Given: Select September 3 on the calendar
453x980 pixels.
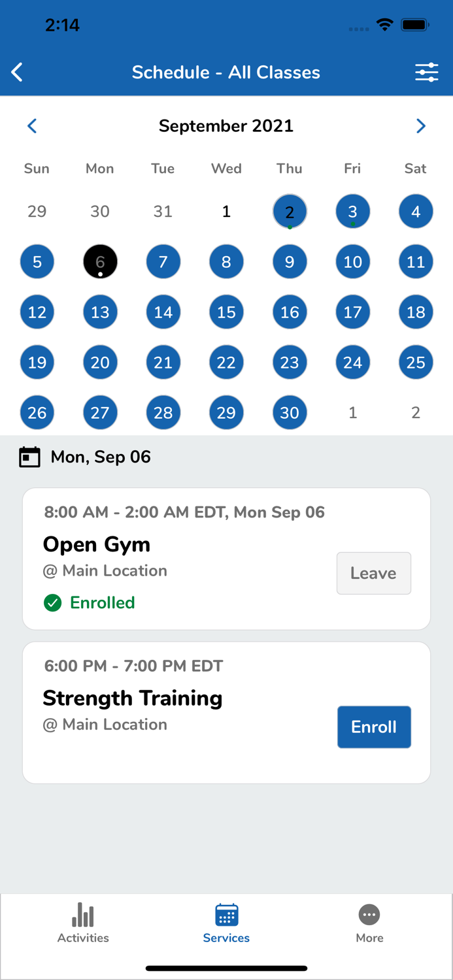Looking at the screenshot, I should click(352, 211).
